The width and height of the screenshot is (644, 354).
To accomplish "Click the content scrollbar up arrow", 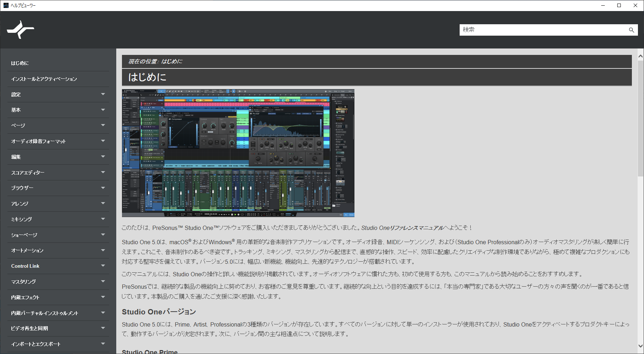I will [640, 56].
